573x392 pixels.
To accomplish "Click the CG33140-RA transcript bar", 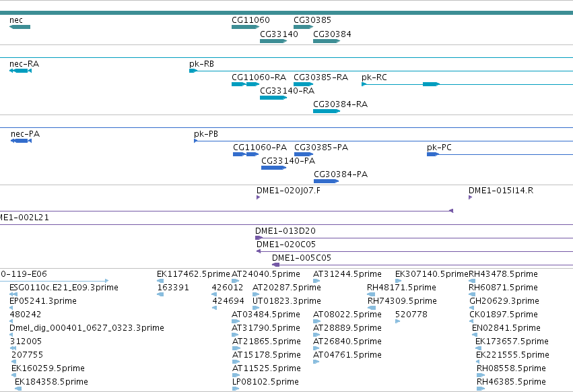I will tap(273, 98).
